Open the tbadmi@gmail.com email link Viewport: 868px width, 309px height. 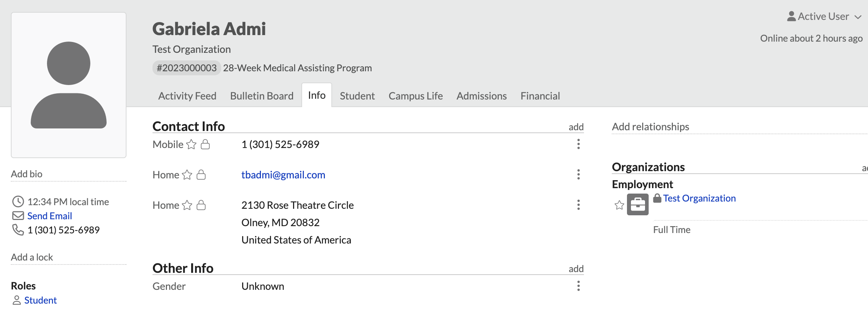283,175
